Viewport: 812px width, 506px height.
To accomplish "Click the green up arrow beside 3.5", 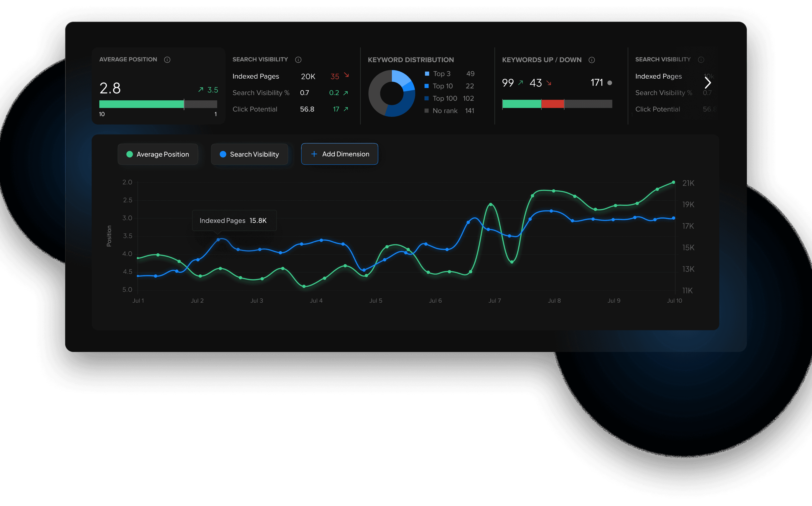I will point(201,89).
